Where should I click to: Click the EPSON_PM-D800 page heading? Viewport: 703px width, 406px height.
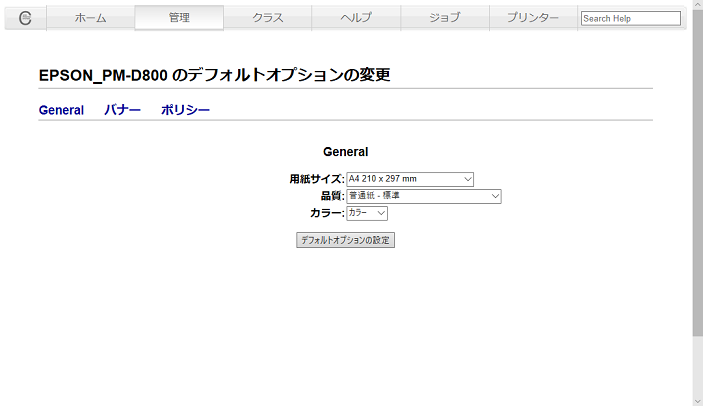[214, 75]
